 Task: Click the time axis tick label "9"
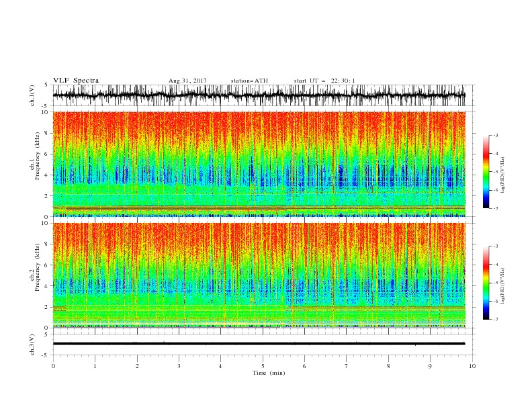430,366
